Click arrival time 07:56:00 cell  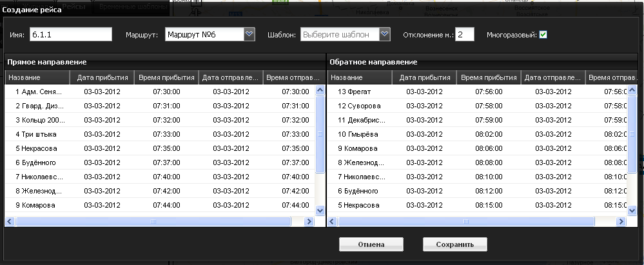pos(489,92)
